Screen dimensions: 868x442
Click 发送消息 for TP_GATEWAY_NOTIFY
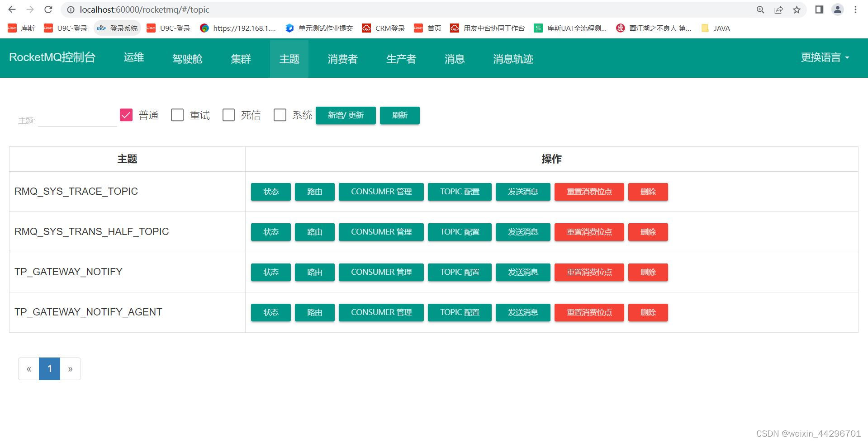(523, 272)
